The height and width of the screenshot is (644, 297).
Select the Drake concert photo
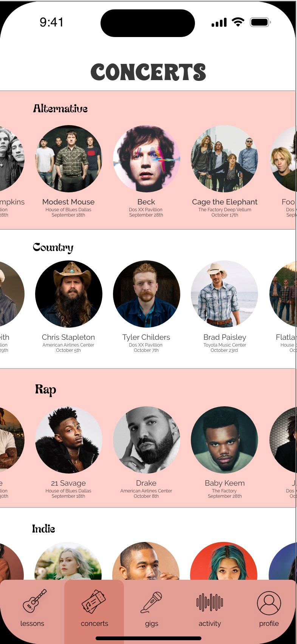pos(146,440)
